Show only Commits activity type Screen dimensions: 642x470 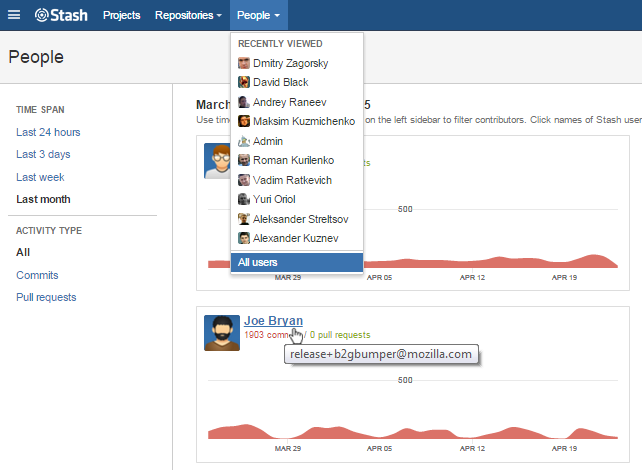click(x=37, y=275)
